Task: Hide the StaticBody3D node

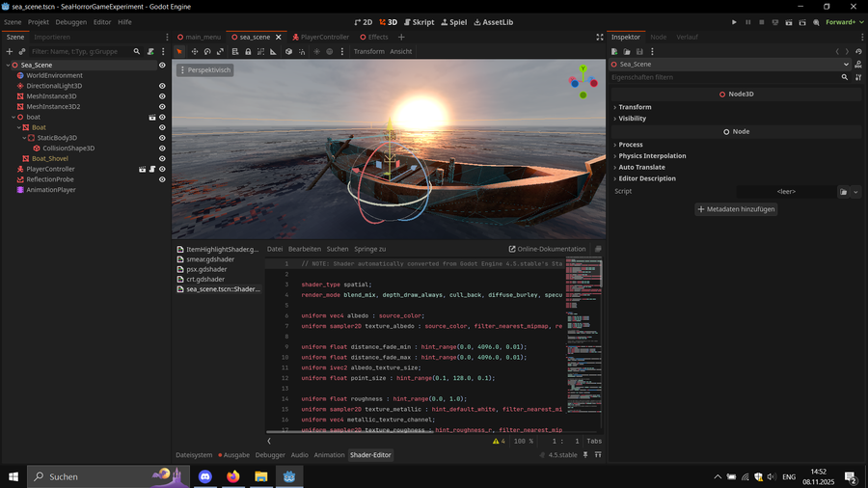Action: [x=162, y=138]
